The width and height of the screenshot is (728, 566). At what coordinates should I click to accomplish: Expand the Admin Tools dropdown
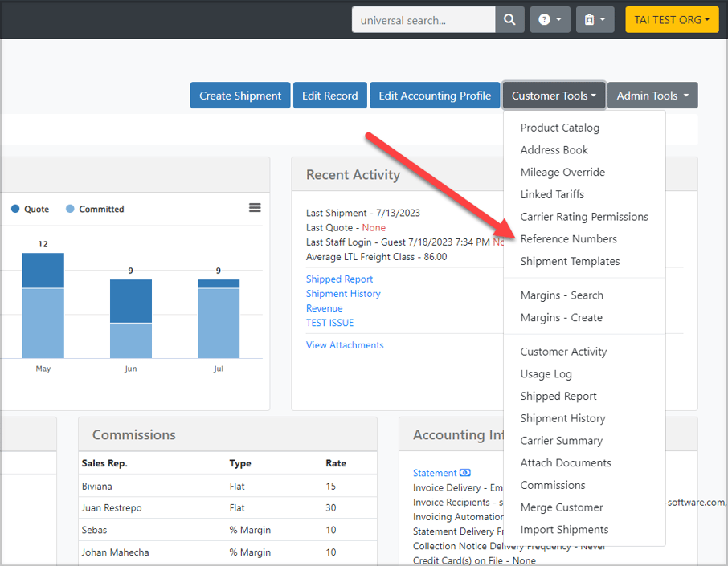[x=652, y=96]
